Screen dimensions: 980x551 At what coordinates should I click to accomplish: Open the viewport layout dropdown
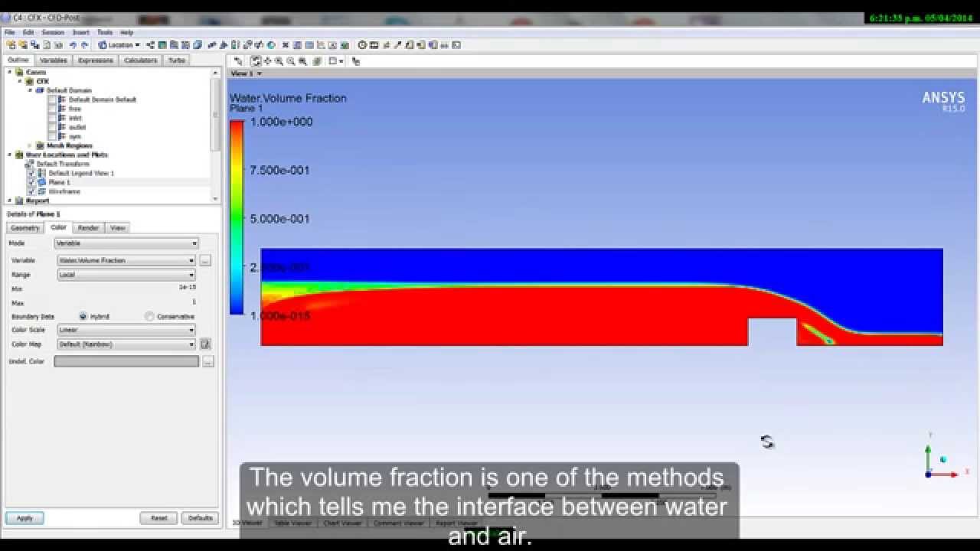[337, 61]
